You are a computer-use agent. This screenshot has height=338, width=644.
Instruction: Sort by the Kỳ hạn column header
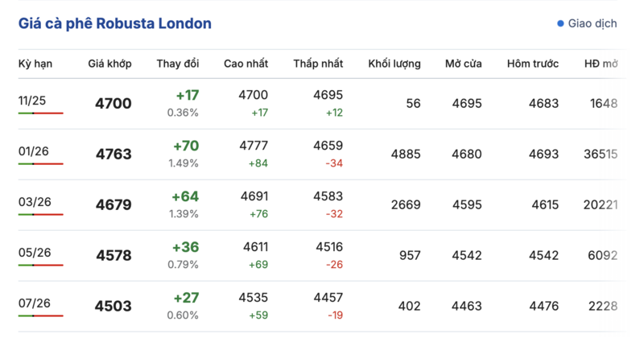pos(35,64)
